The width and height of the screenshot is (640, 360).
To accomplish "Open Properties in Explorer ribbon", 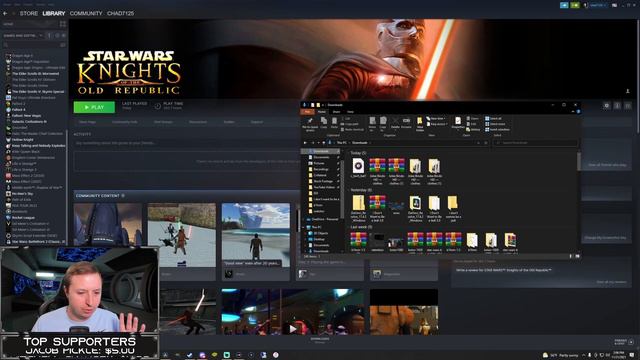I will click(458, 123).
